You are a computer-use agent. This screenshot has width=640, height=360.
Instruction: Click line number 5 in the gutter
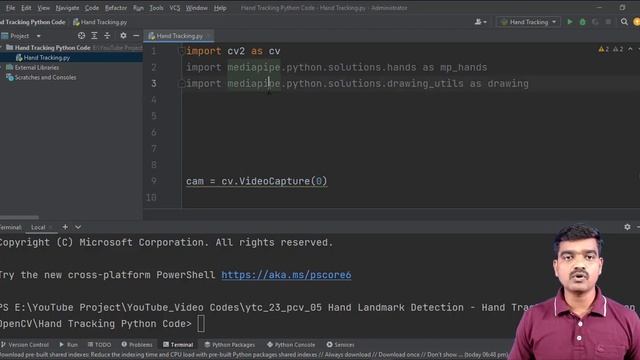point(153,116)
